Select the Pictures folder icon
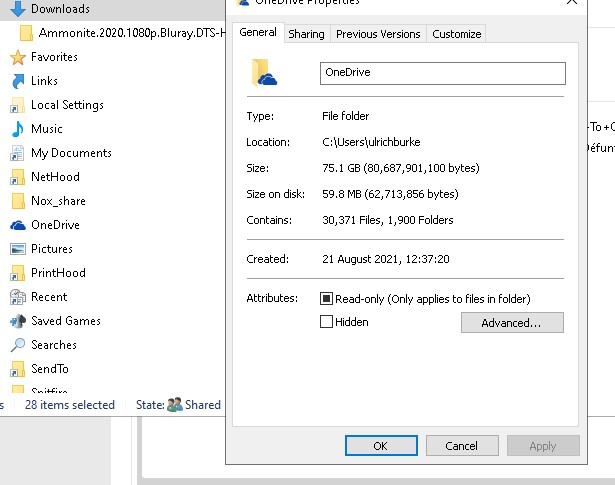Screen dimensions: 615x485 click(x=18, y=249)
